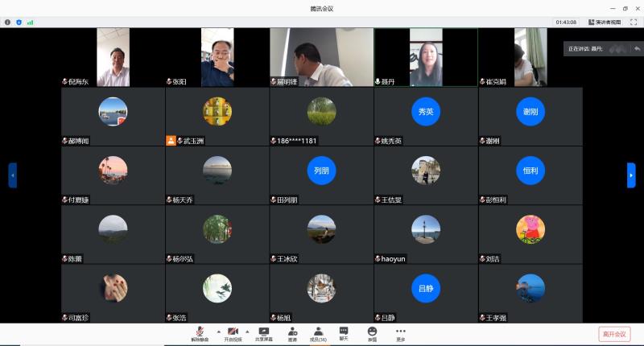Open the members list (成员)
Screen dimensions: 644x346
point(318,334)
